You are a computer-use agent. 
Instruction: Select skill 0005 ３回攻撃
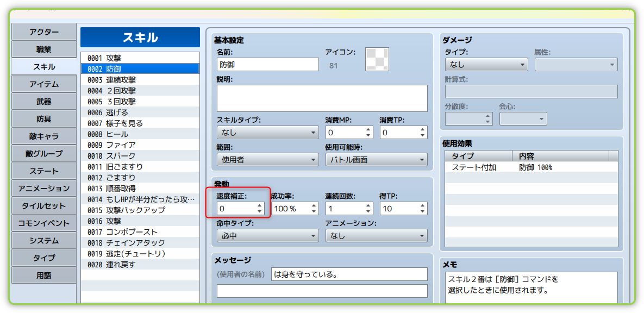tap(140, 102)
